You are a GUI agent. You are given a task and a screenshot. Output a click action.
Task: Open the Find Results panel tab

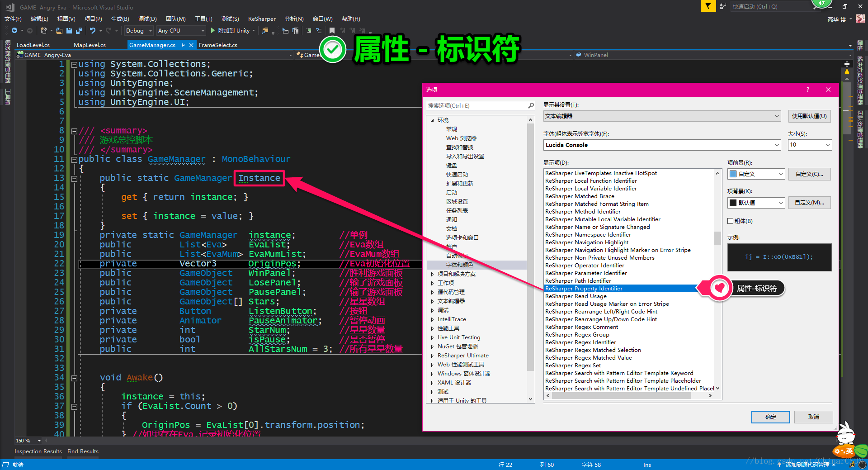tap(83, 451)
